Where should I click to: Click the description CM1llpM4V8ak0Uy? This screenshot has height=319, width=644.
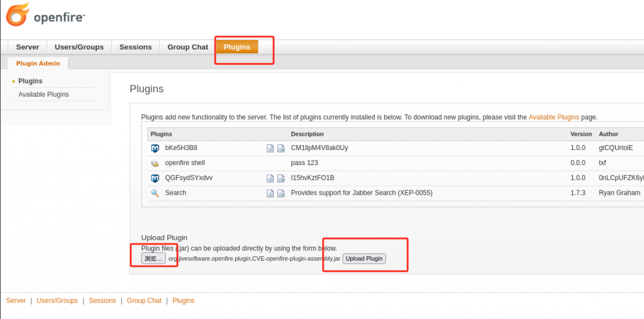[319, 148]
